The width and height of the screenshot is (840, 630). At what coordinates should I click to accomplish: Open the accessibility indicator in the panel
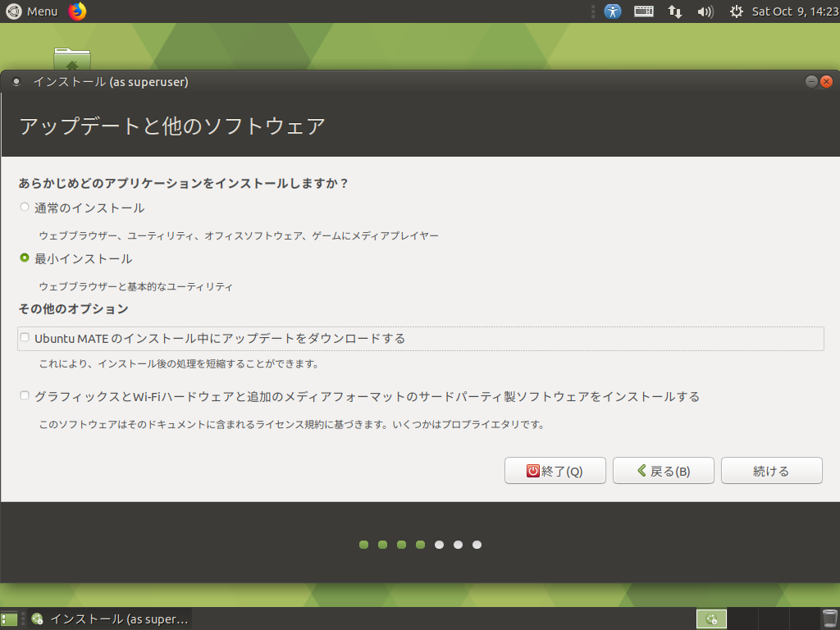point(612,11)
